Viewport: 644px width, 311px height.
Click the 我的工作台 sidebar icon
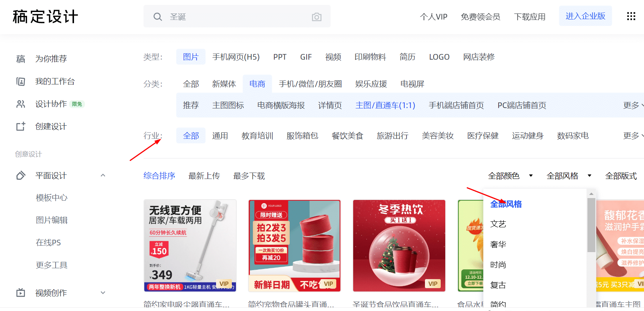point(21,81)
